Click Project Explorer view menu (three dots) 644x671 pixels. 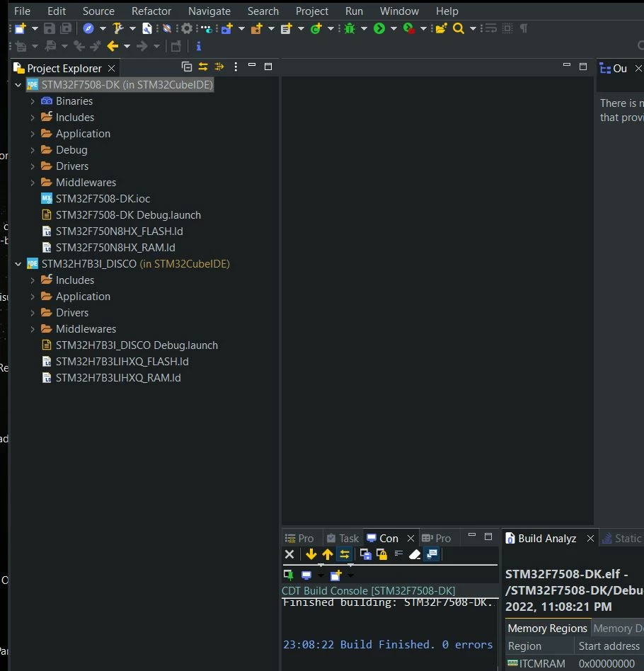236,67
